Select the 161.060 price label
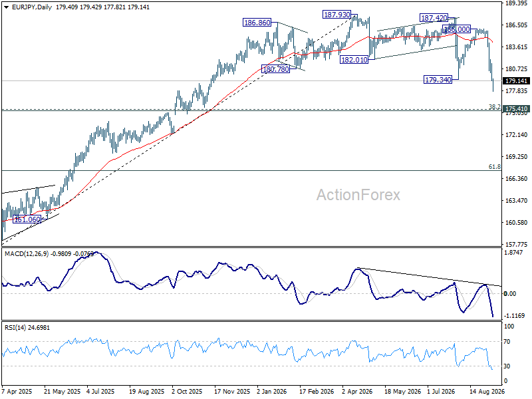This screenshot has width=532, height=399. [x=27, y=219]
